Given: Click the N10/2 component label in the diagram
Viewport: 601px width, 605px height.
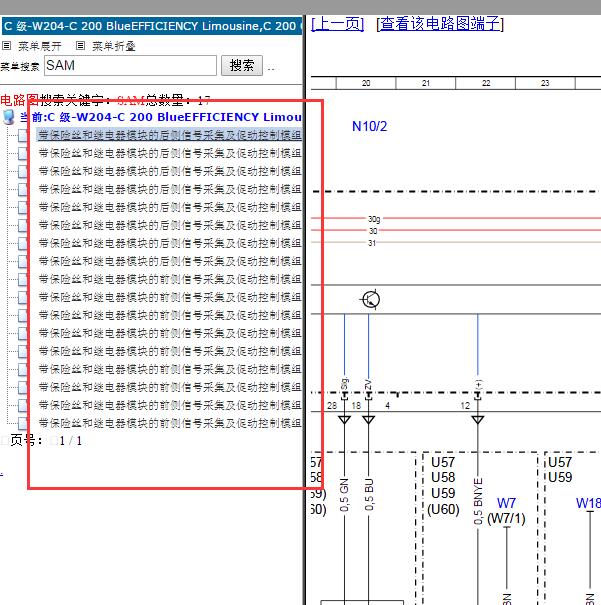Looking at the screenshot, I should 370,126.
